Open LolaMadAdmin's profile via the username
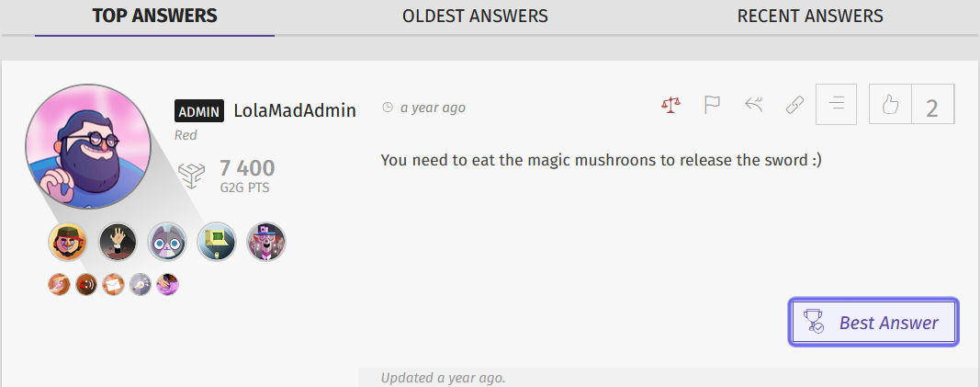This screenshot has height=387, width=980. (x=295, y=110)
